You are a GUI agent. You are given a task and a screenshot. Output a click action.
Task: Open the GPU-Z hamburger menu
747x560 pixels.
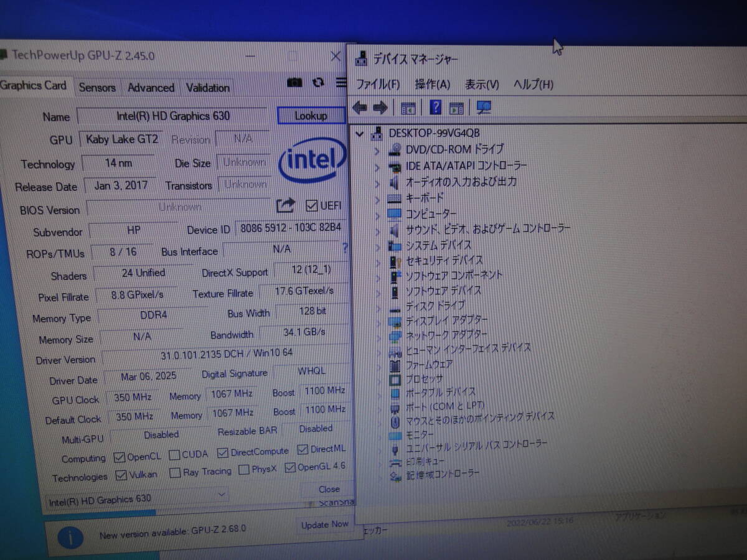click(341, 82)
